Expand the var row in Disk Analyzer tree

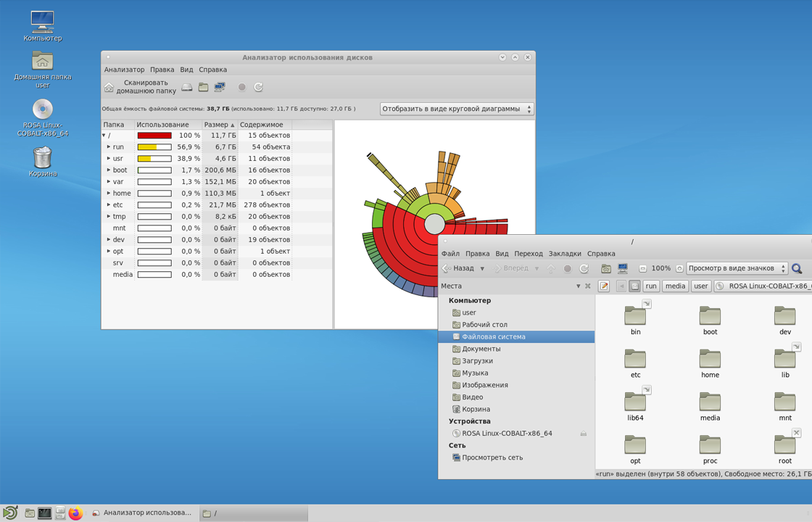coord(108,182)
